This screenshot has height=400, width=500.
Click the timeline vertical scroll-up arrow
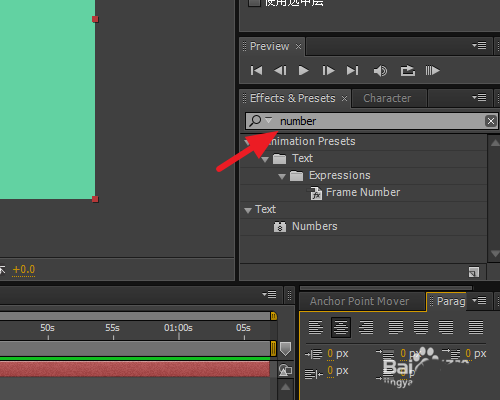(x=285, y=387)
